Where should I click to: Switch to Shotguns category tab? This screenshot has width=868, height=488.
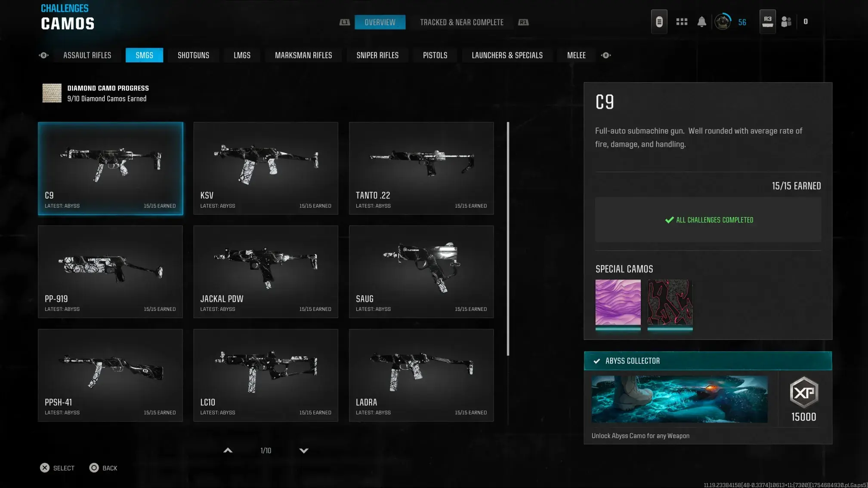coord(193,55)
